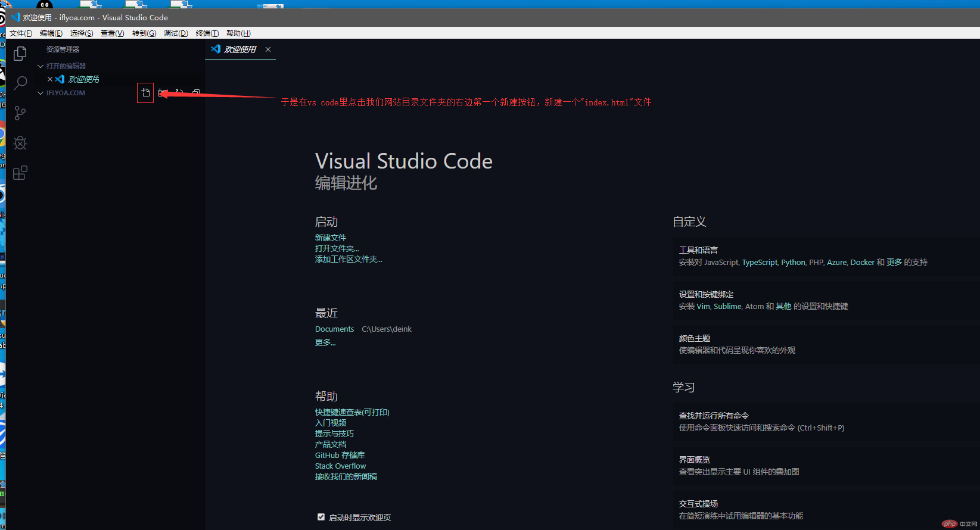The image size is (980, 530).
Task: Open the Explorer view in activity bar
Action: [20, 54]
